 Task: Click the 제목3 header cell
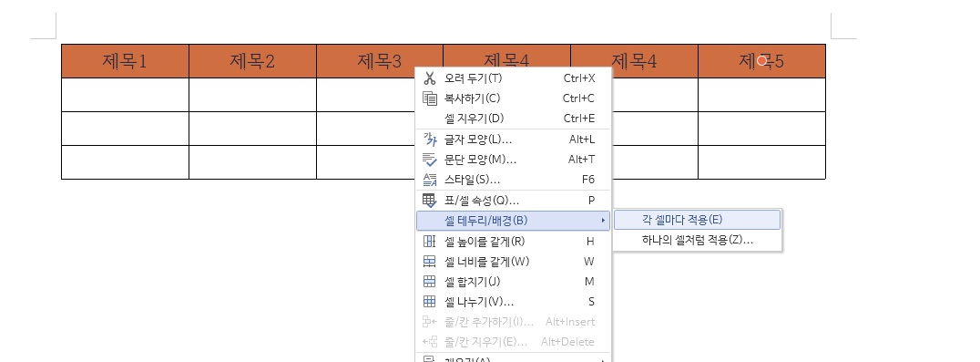point(380,61)
